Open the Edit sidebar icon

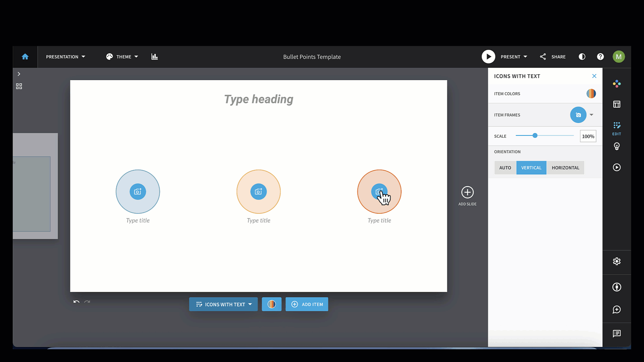(616, 128)
